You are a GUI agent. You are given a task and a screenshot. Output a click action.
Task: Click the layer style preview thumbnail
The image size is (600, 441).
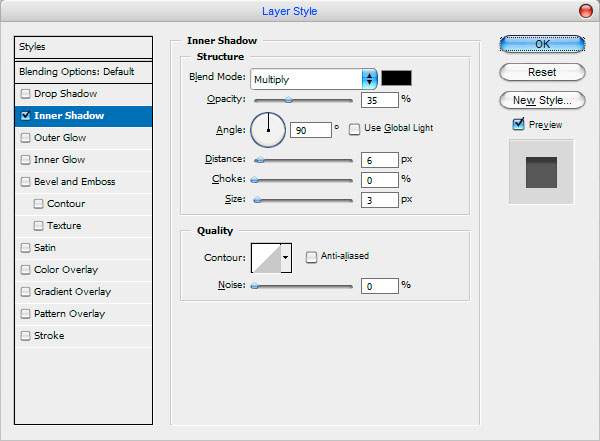coord(541,172)
